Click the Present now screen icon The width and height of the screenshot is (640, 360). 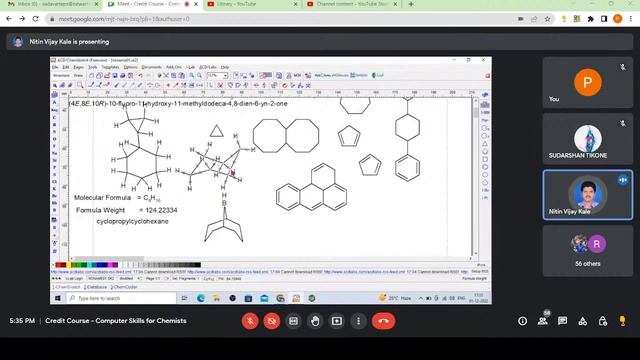337,321
